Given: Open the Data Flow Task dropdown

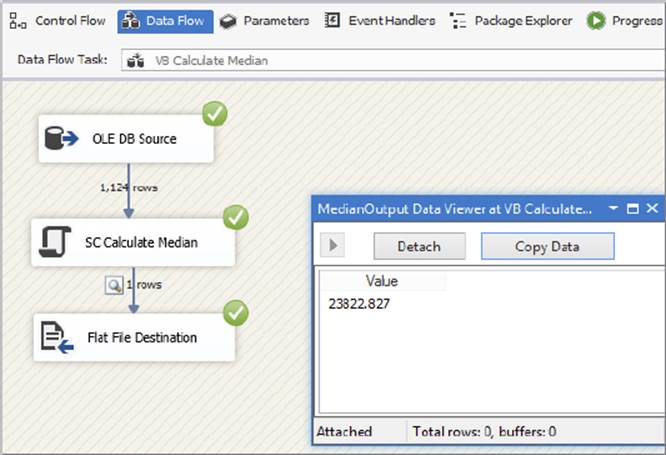Looking at the screenshot, I should tap(393, 60).
